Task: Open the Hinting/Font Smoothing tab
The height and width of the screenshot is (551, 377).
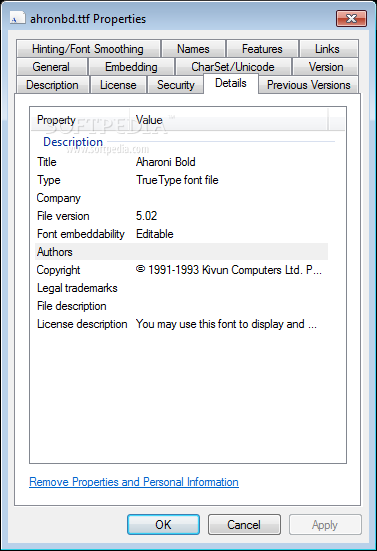Action: (x=88, y=48)
